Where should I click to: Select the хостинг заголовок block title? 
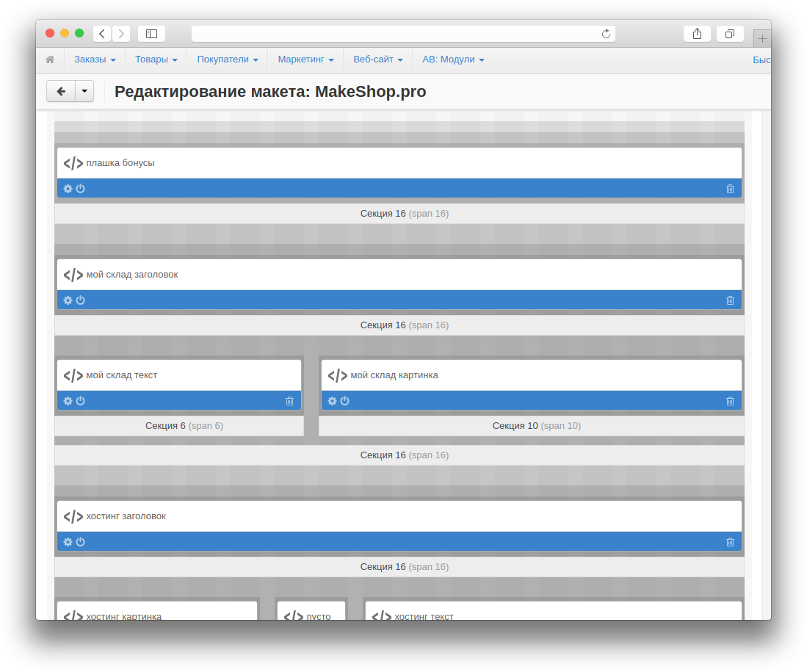(x=126, y=516)
